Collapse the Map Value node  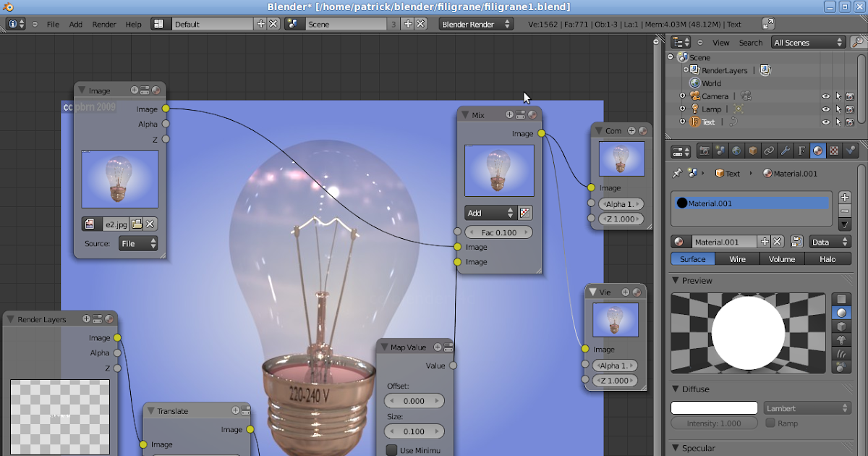(384, 347)
